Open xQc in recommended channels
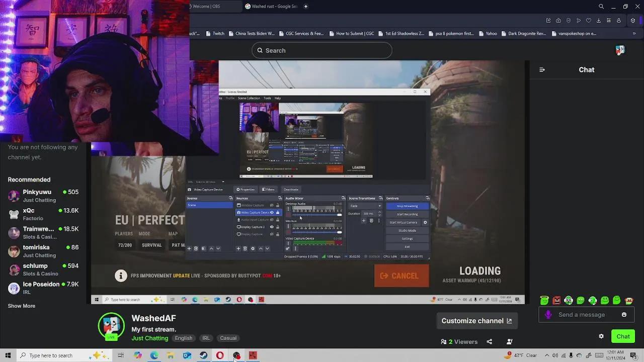 point(43,214)
